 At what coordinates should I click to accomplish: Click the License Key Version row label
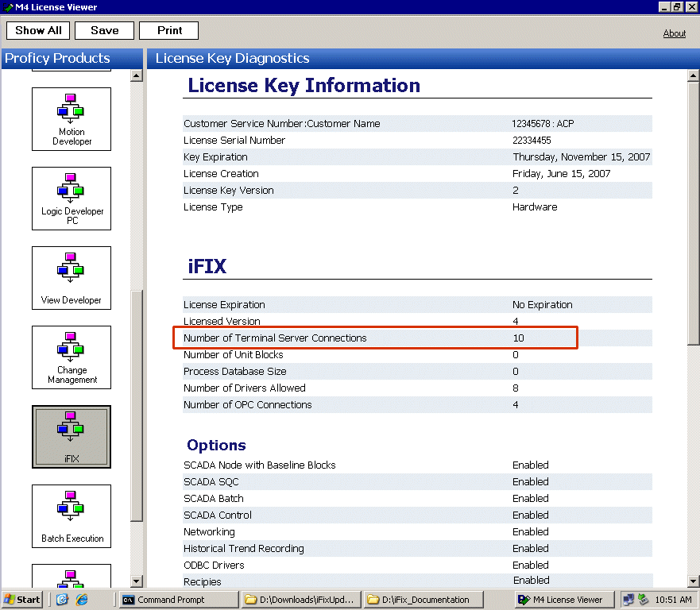pos(229,191)
